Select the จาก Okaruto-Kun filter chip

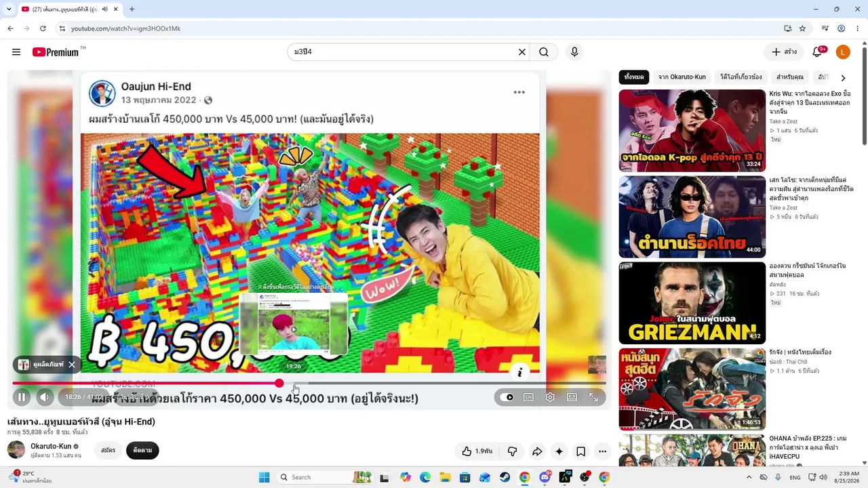point(682,77)
